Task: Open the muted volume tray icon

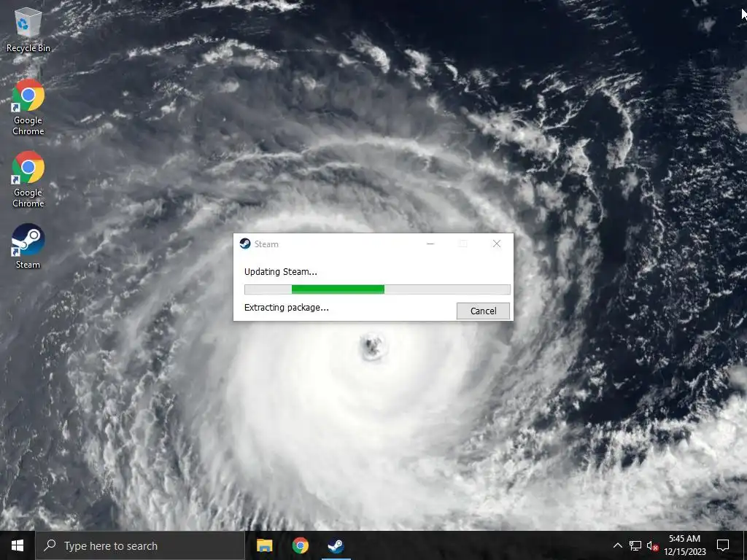Action: pyautogui.click(x=652, y=545)
